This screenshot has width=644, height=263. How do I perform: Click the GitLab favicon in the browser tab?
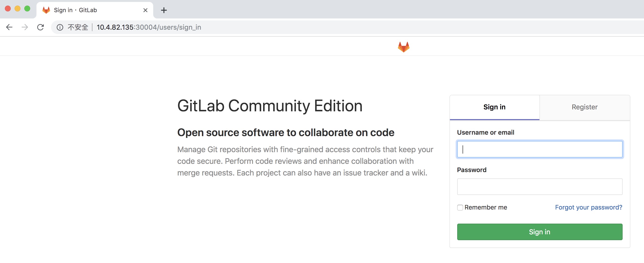[46, 10]
